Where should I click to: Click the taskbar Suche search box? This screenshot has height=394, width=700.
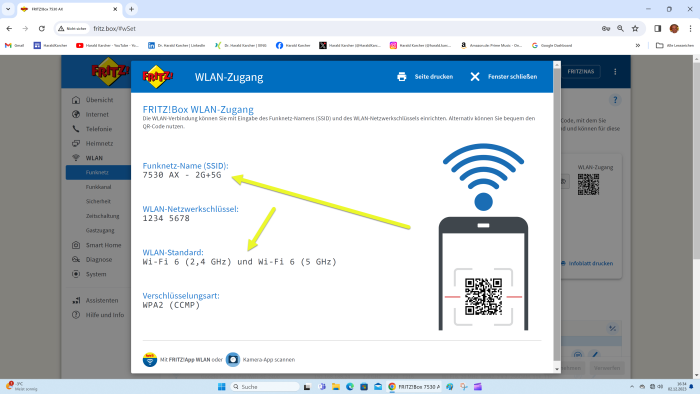[265, 387]
